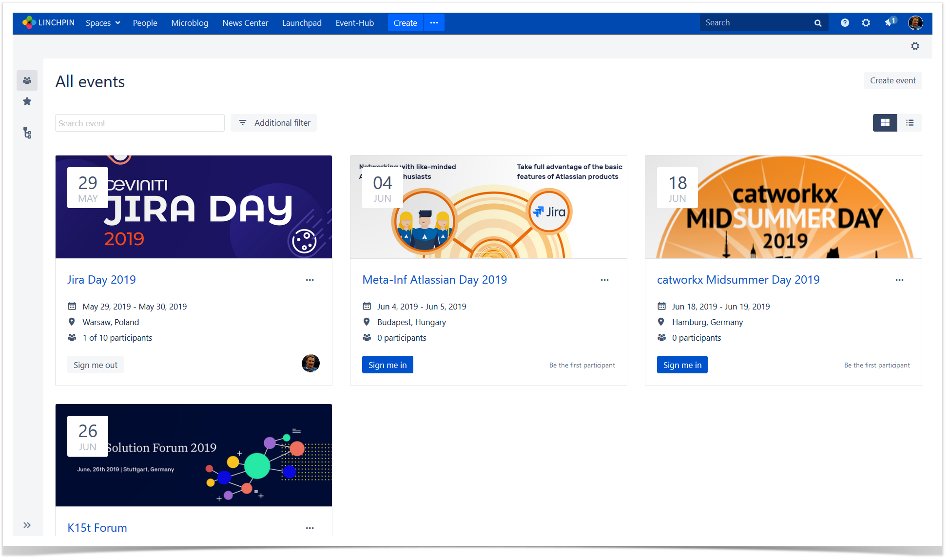Open News Center from navigation
The image size is (949, 560).
click(x=245, y=23)
